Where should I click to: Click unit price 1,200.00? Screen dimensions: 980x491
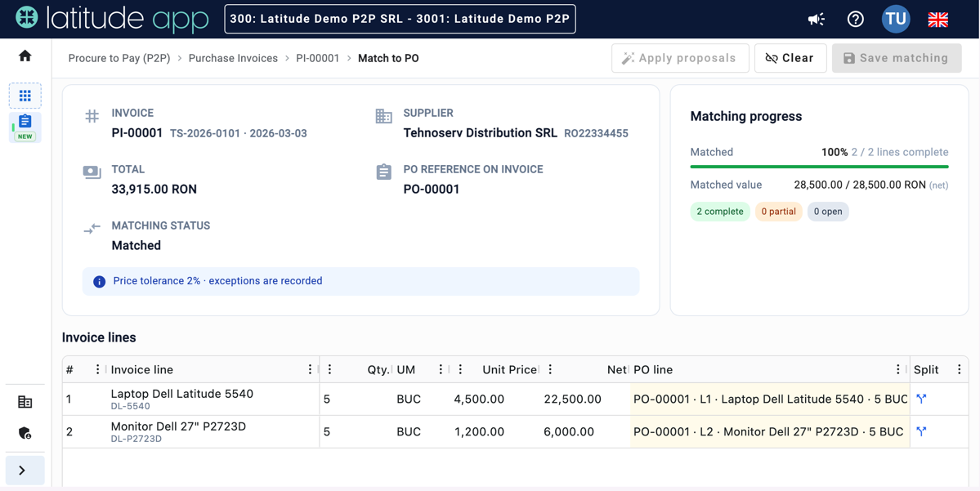[x=479, y=431]
